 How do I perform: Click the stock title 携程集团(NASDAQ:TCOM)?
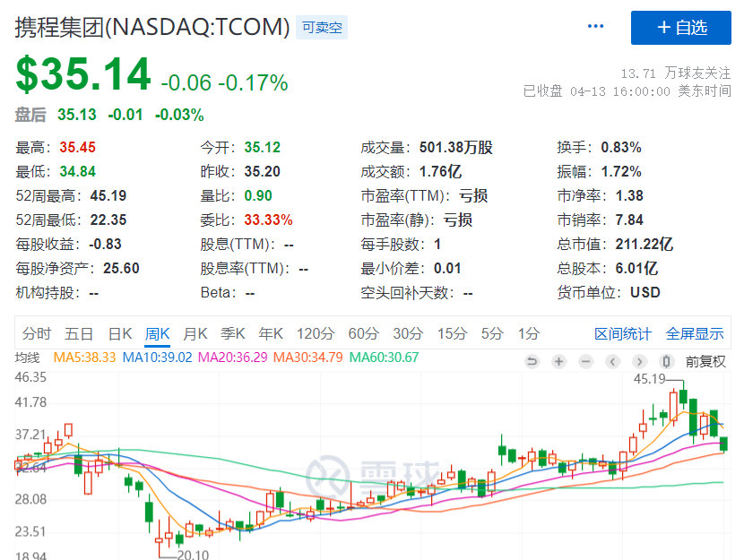152,27
